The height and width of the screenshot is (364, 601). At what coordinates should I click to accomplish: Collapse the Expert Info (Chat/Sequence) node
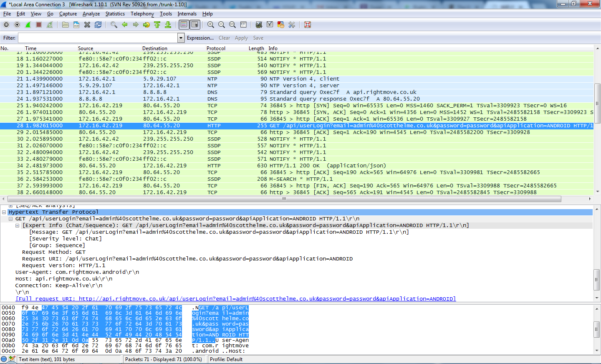[17, 225]
